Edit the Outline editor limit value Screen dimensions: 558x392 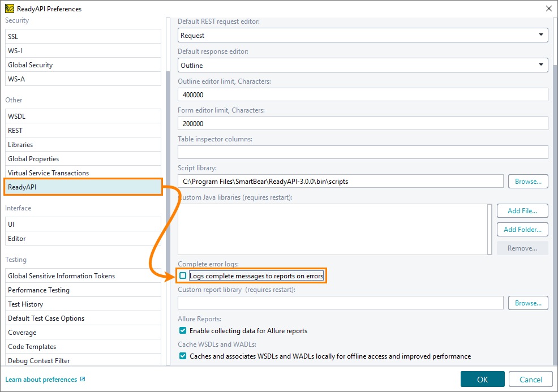coord(362,94)
